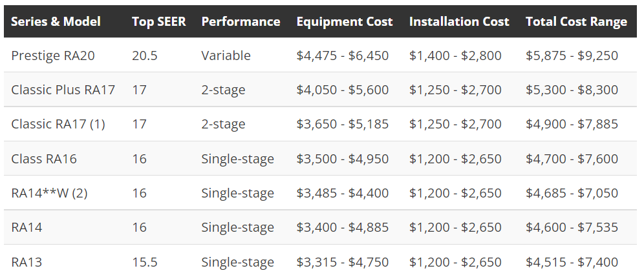
Task: Click the RA13 model cell
Action: 27,262
